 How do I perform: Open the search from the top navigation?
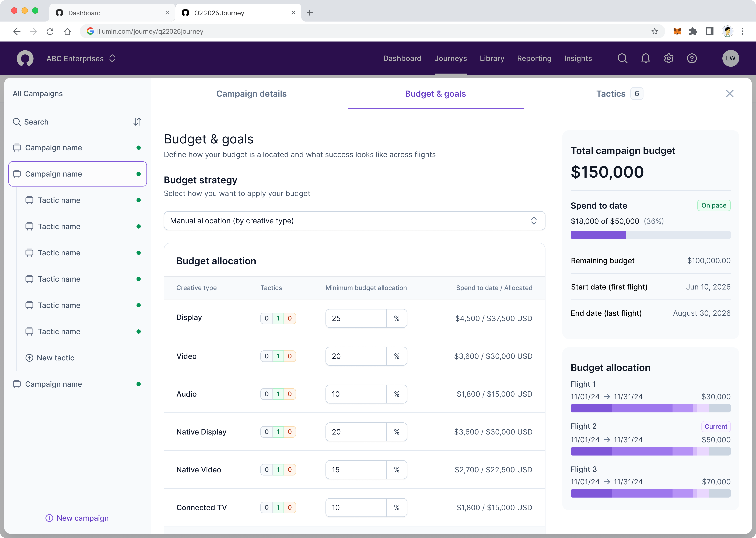623,58
